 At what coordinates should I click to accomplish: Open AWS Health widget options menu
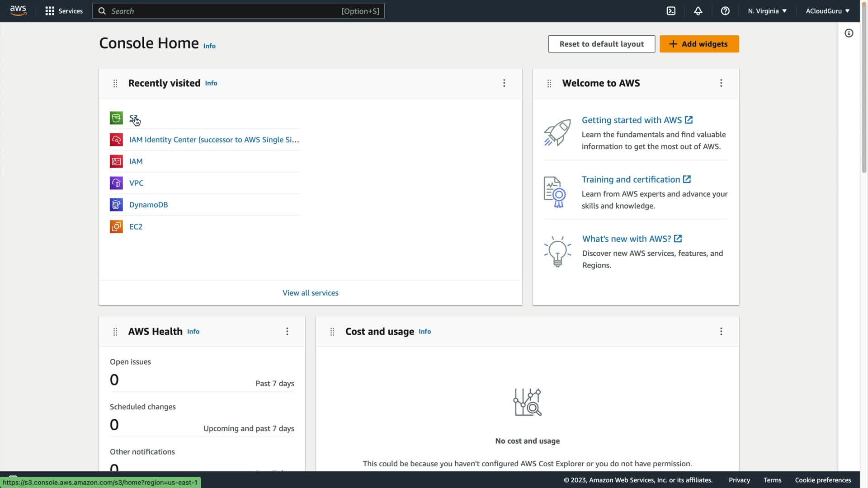coord(287,331)
